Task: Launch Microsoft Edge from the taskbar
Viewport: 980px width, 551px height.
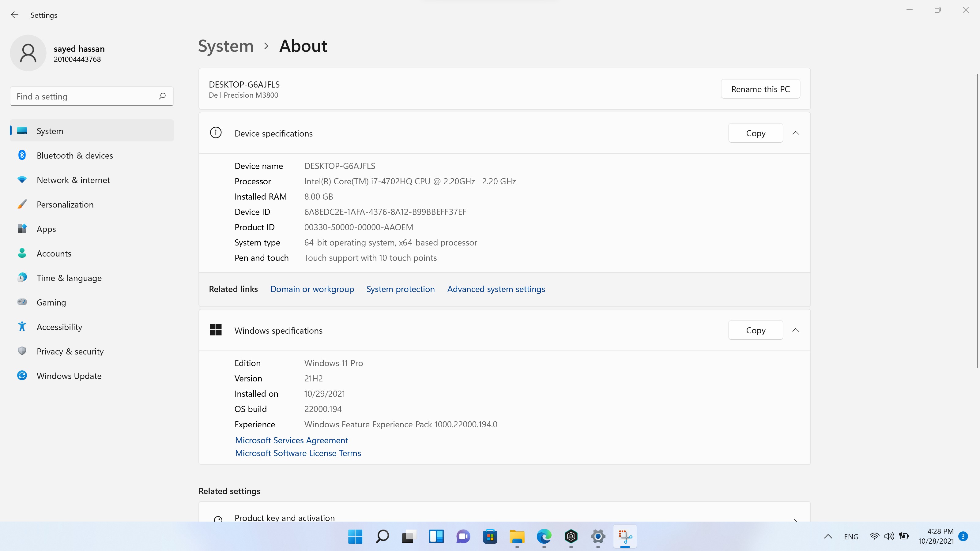Action: [544, 537]
